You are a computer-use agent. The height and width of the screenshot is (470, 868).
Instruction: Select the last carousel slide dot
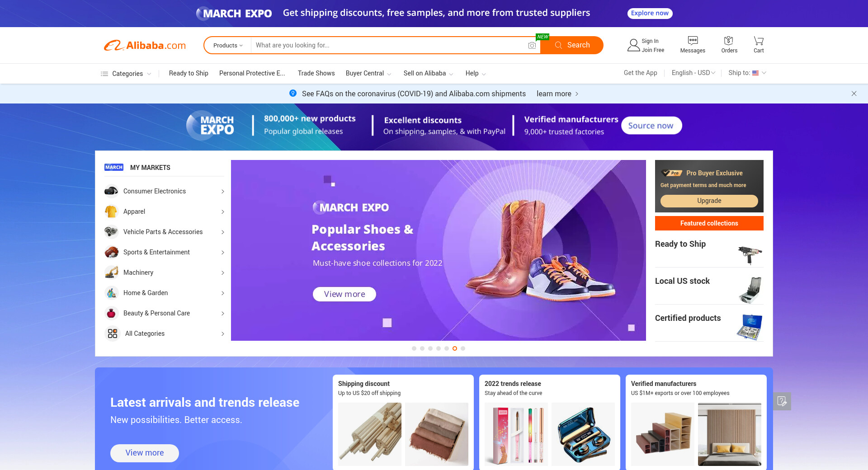[x=463, y=348]
